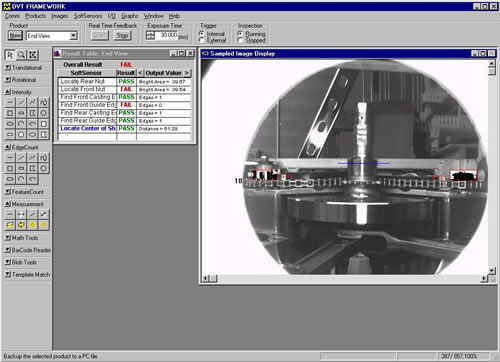
Task: Set Inspection to Stopped
Action: (x=240, y=40)
